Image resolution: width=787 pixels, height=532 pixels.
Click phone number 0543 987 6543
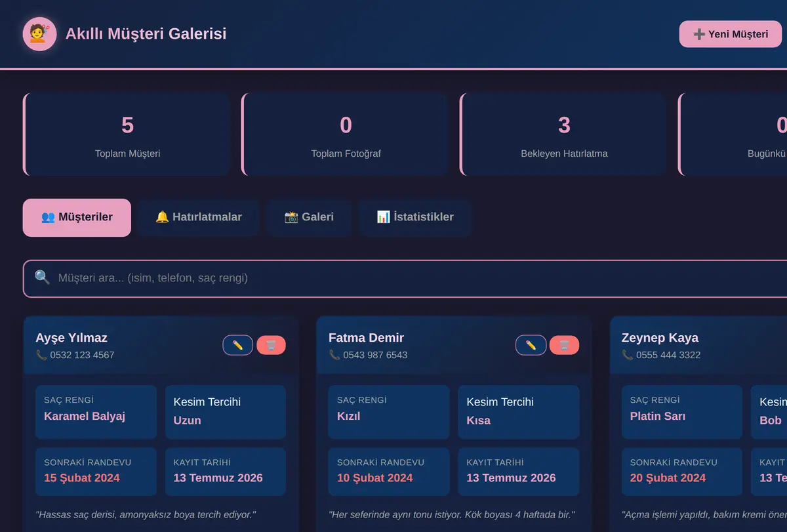tap(375, 355)
